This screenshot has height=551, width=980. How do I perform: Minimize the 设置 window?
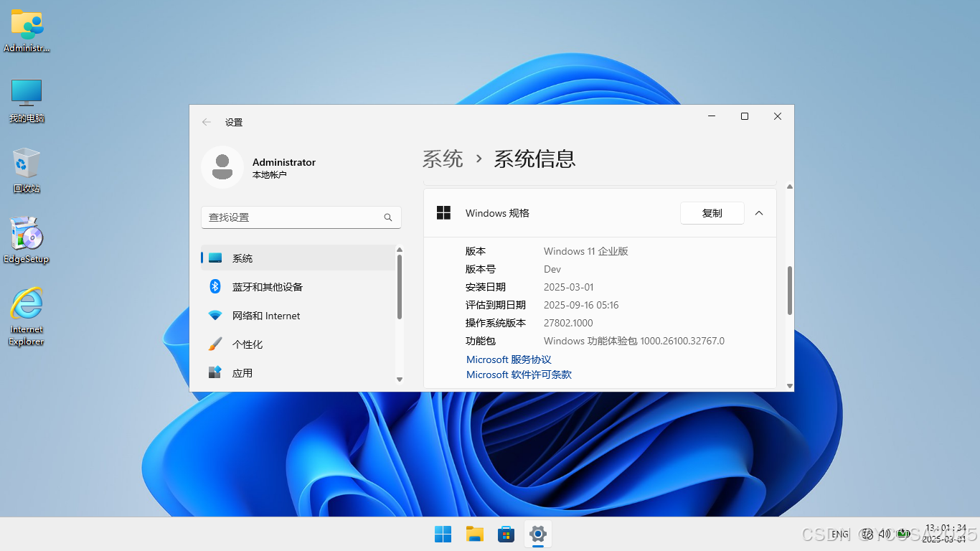pyautogui.click(x=712, y=116)
